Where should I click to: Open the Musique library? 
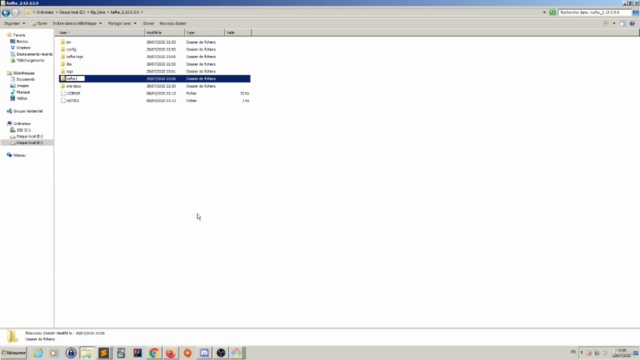pos(20,92)
